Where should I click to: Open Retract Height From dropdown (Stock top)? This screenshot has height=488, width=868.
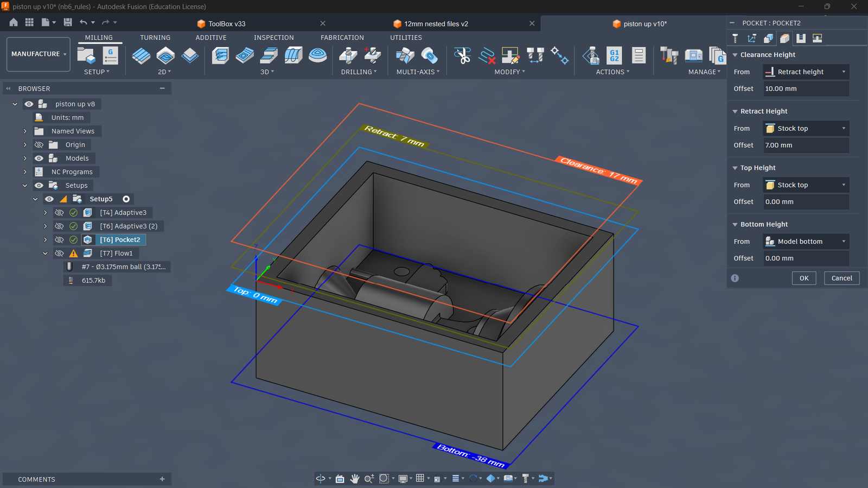(806, 128)
